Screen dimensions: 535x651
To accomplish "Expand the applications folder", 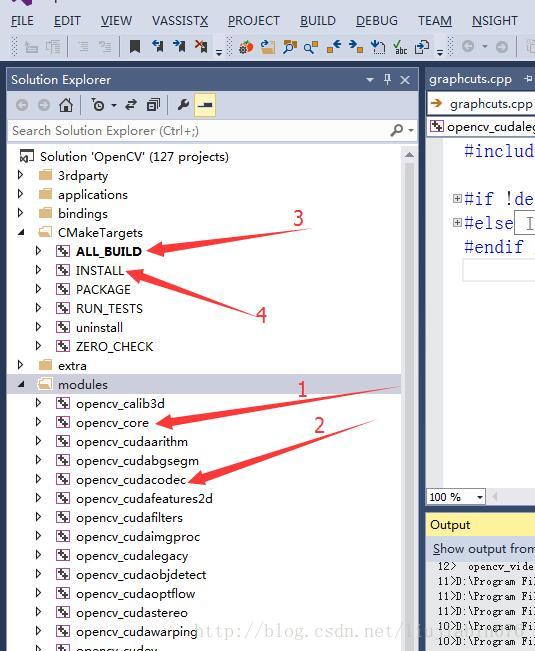I will pos(20,194).
